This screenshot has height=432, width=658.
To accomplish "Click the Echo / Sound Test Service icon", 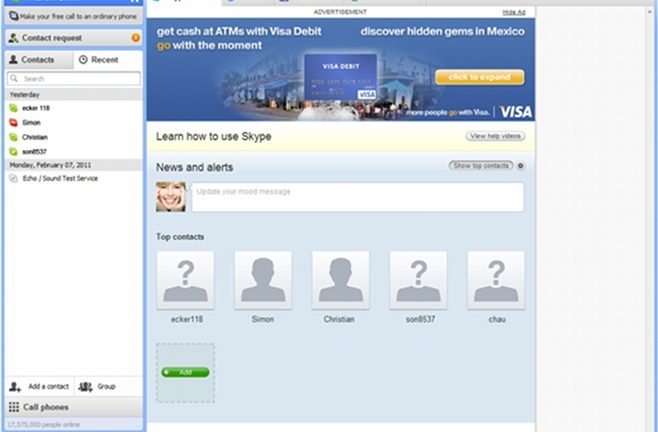I will (x=13, y=178).
